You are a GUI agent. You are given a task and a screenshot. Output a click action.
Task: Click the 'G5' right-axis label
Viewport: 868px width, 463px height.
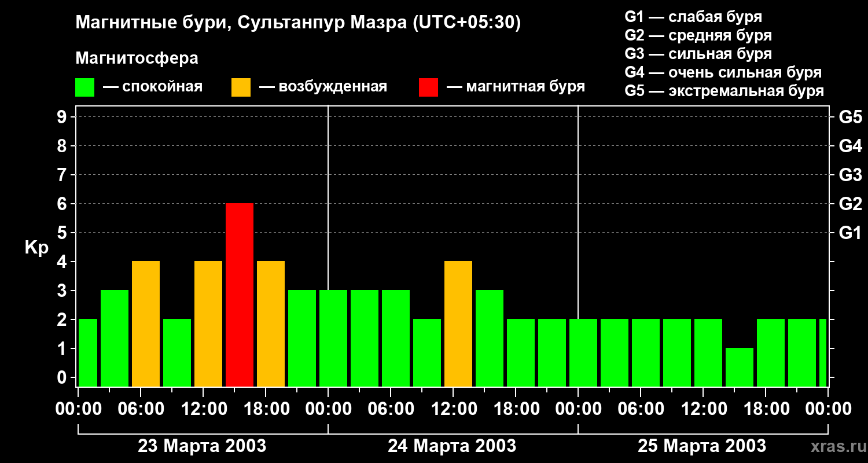850,117
